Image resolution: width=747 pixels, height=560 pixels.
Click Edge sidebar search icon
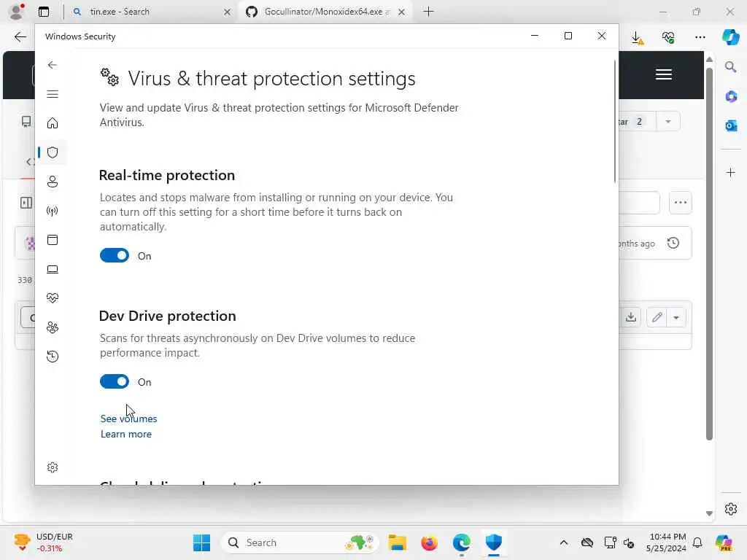point(731,67)
